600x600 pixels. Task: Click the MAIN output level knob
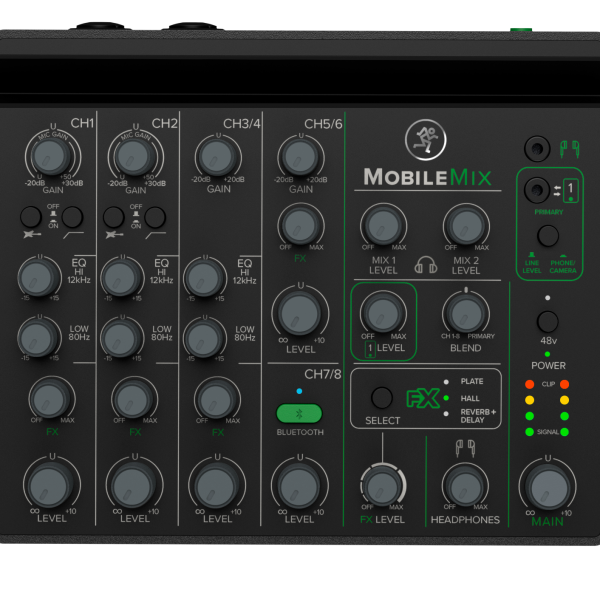tap(548, 487)
